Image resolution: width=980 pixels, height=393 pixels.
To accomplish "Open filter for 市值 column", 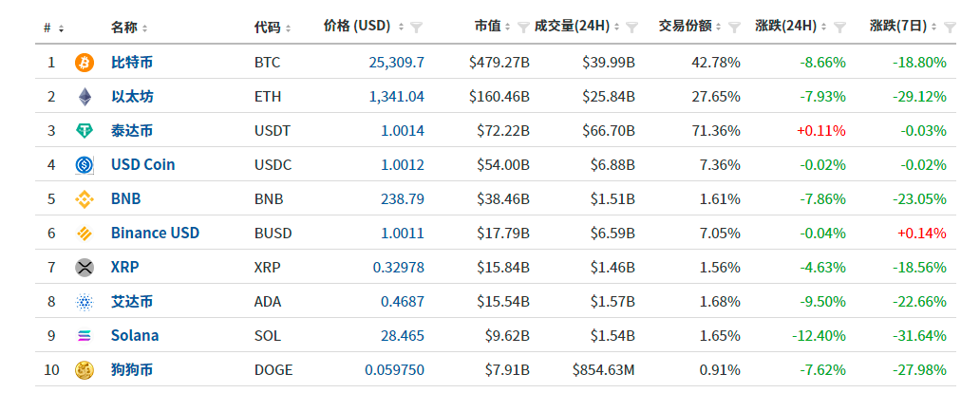I will [x=524, y=27].
